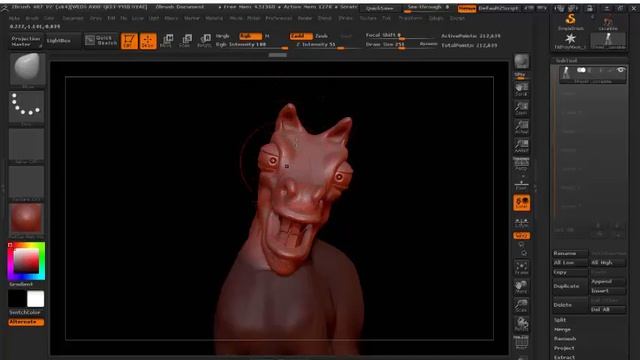Open Quick Sketch

pos(102,40)
